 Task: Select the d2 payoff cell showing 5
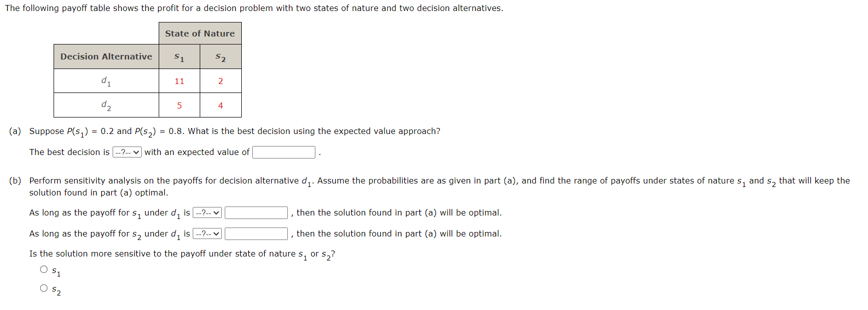click(179, 105)
